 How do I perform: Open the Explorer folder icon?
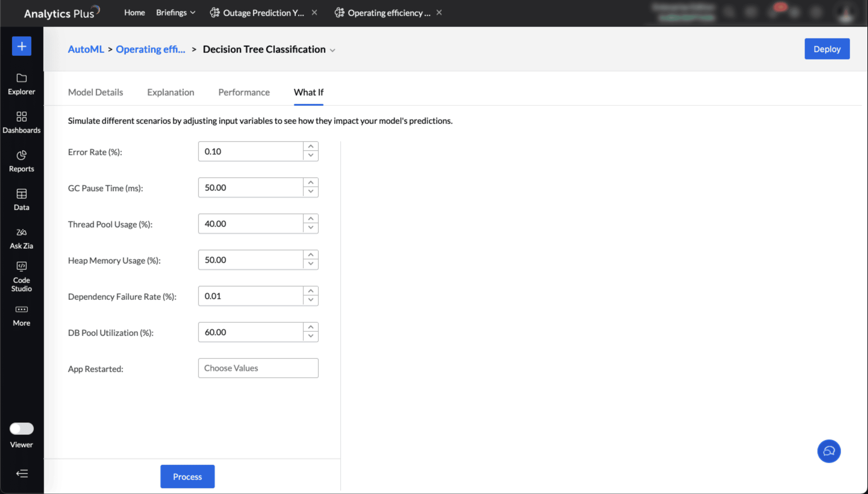pyautogui.click(x=21, y=78)
